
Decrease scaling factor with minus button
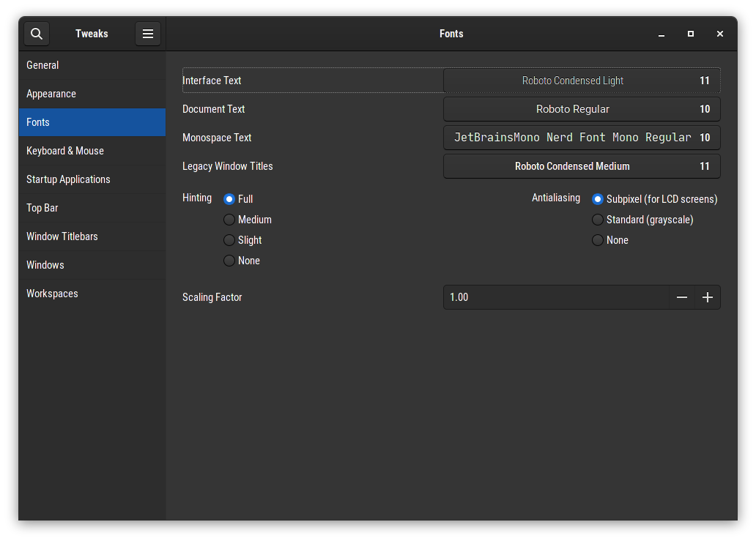[682, 297]
